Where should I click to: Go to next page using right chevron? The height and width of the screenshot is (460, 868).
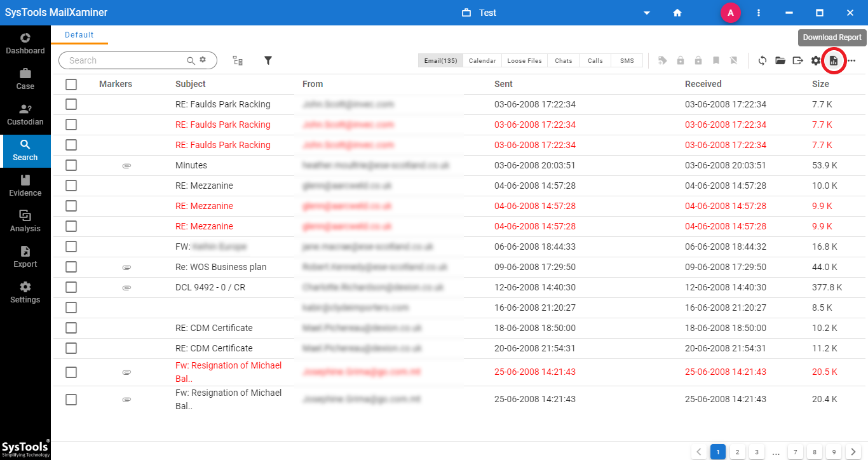click(x=853, y=451)
